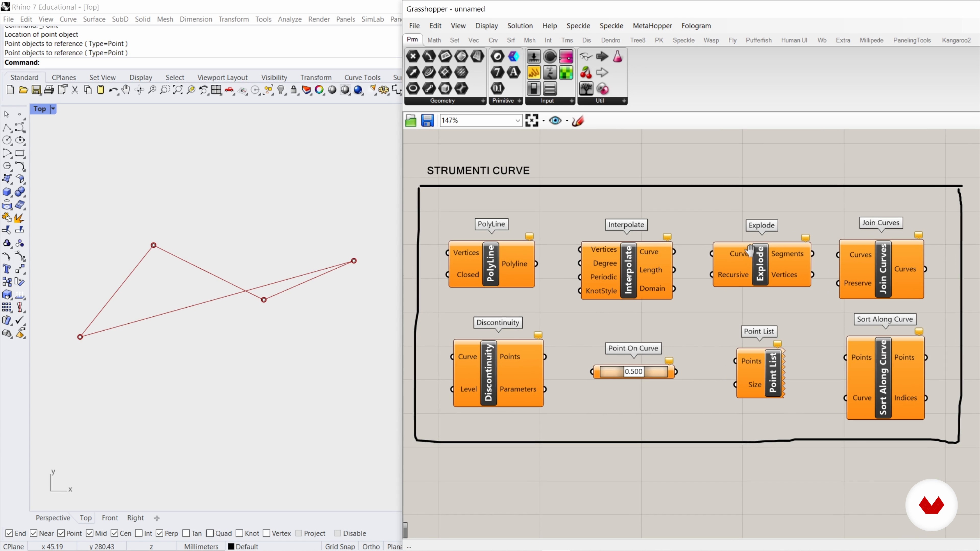Select the Colour parameter cube icon
980x551 pixels.
tap(513, 56)
